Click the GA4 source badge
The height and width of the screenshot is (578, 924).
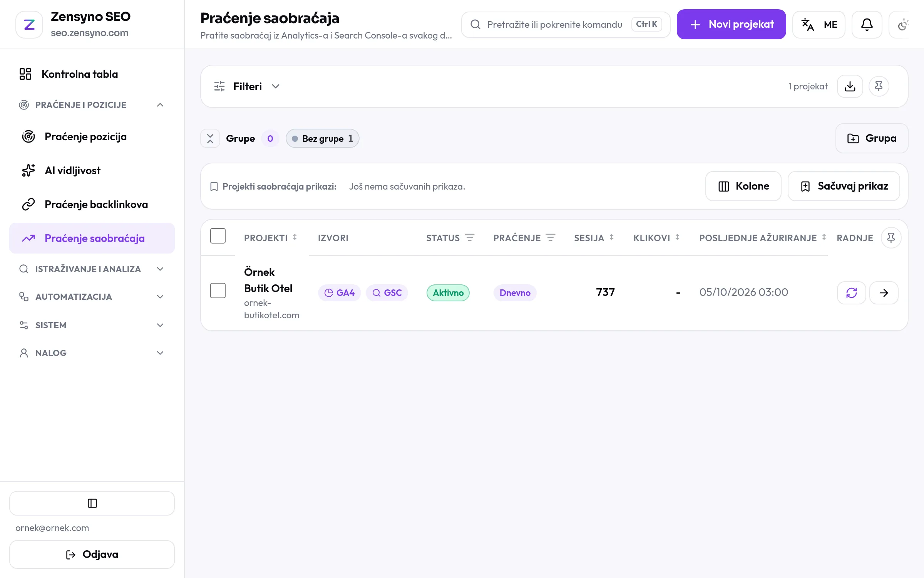tap(339, 293)
